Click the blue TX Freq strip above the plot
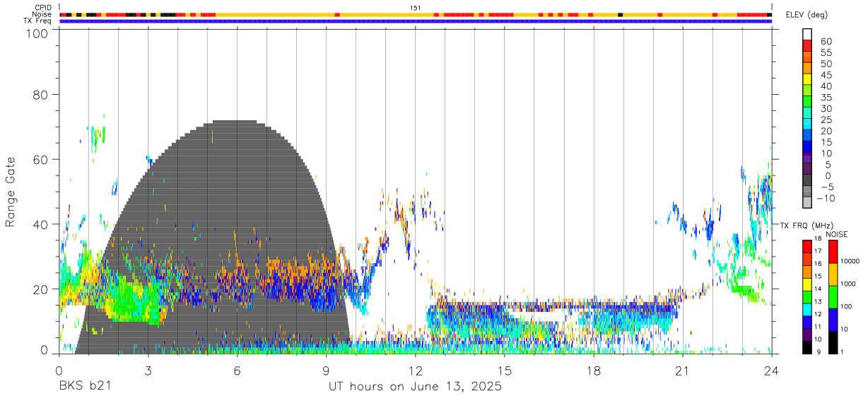The image size is (868, 401). (416, 21)
